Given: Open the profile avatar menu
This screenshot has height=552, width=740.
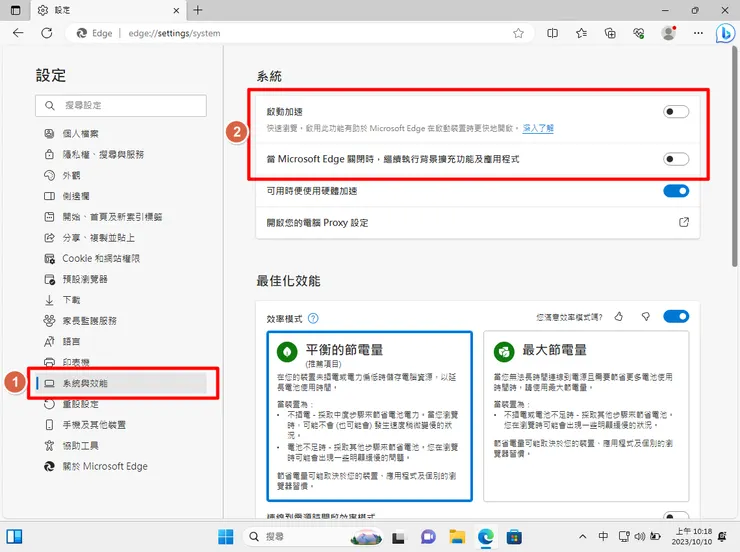Looking at the screenshot, I should (668, 33).
